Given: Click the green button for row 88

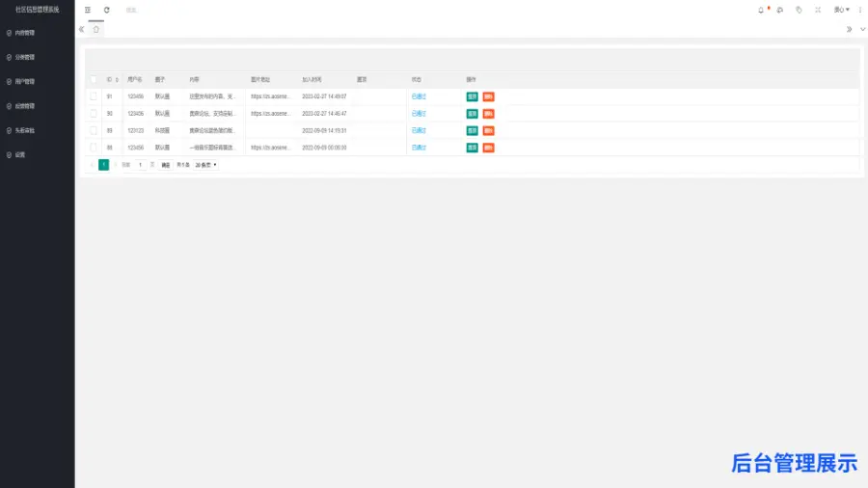Looking at the screenshot, I should [472, 148].
